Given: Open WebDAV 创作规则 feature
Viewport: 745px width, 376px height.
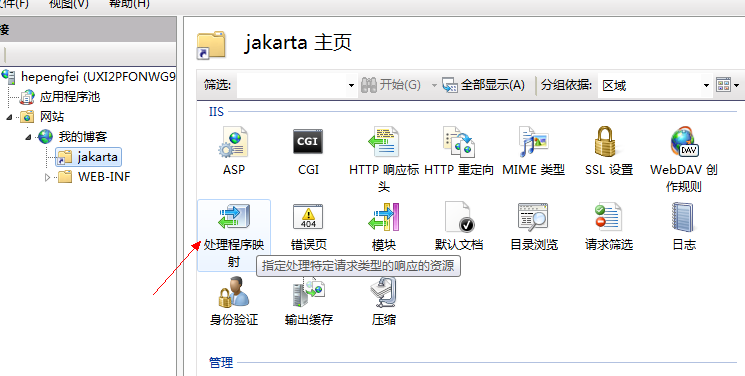Looking at the screenshot, I should (684, 142).
